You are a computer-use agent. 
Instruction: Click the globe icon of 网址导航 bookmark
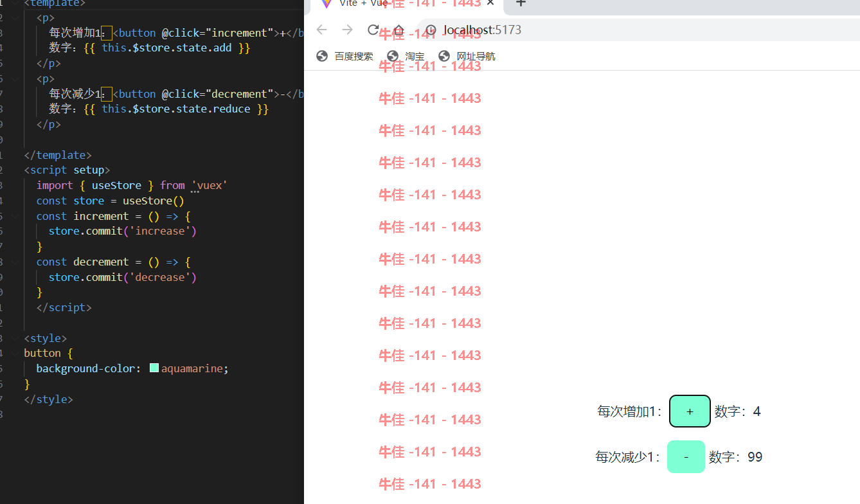click(x=444, y=56)
